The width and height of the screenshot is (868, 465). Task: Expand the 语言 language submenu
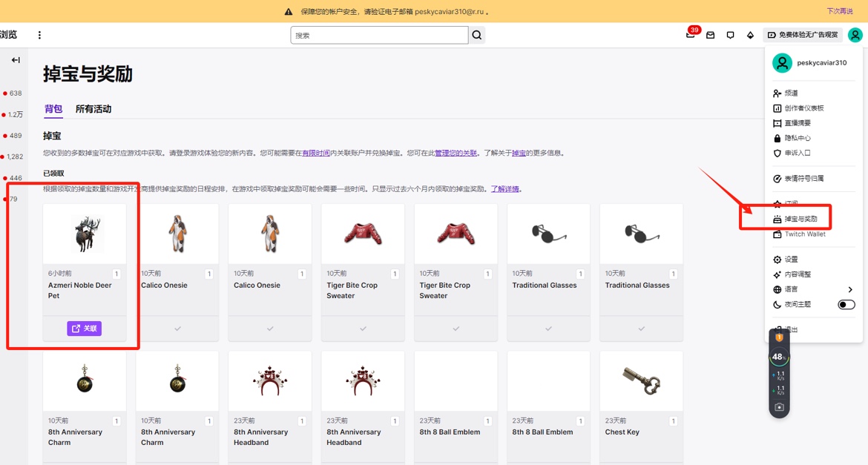(812, 289)
